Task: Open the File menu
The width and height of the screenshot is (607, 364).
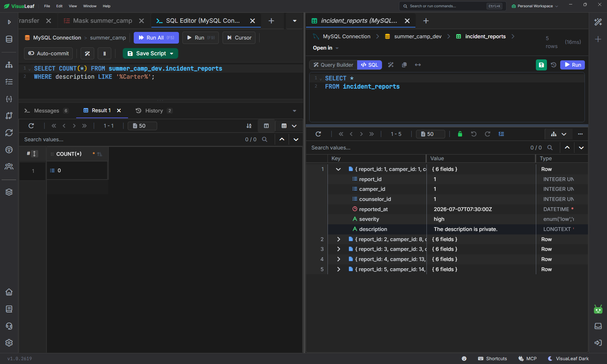Action: coord(47,6)
